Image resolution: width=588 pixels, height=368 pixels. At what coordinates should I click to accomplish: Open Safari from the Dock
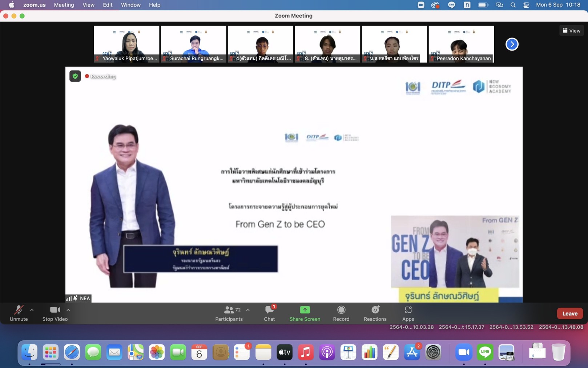click(72, 352)
